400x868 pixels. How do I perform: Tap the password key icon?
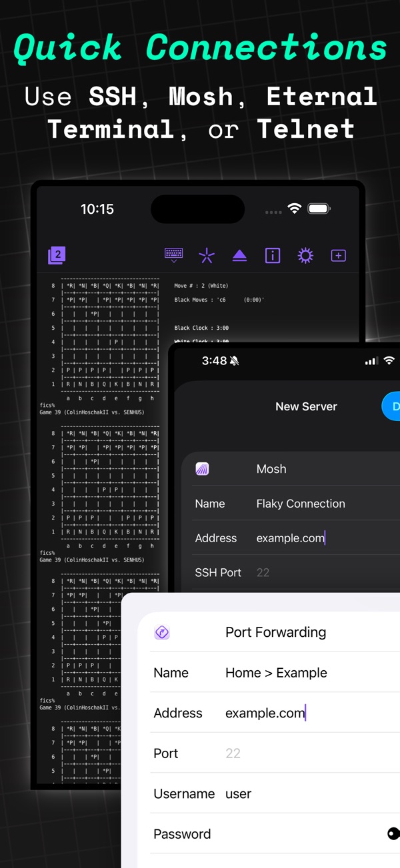[x=393, y=833]
